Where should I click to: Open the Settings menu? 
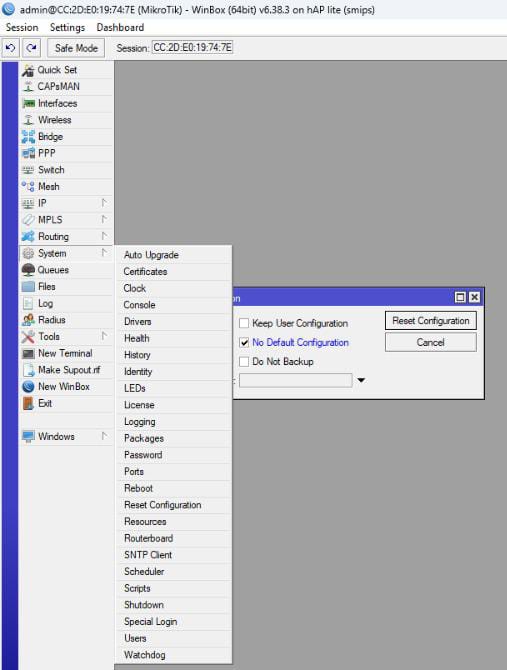(67, 27)
